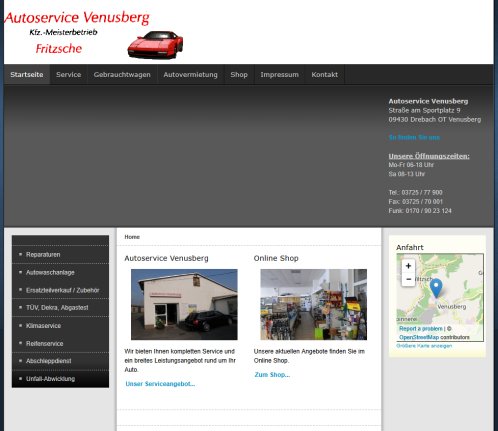Screen dimensions: 498x431
Task: Open the Startseite menu item
Action: click(x=27, y=75)
